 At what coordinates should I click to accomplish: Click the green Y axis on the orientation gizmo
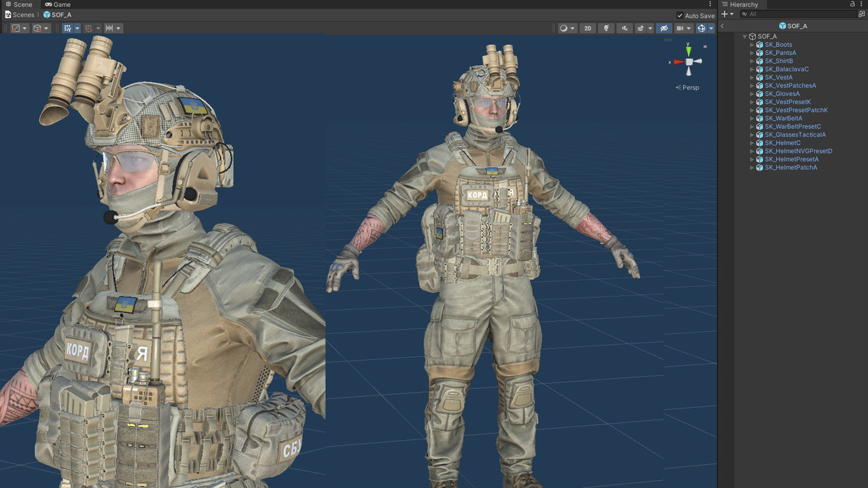point(689,51)
